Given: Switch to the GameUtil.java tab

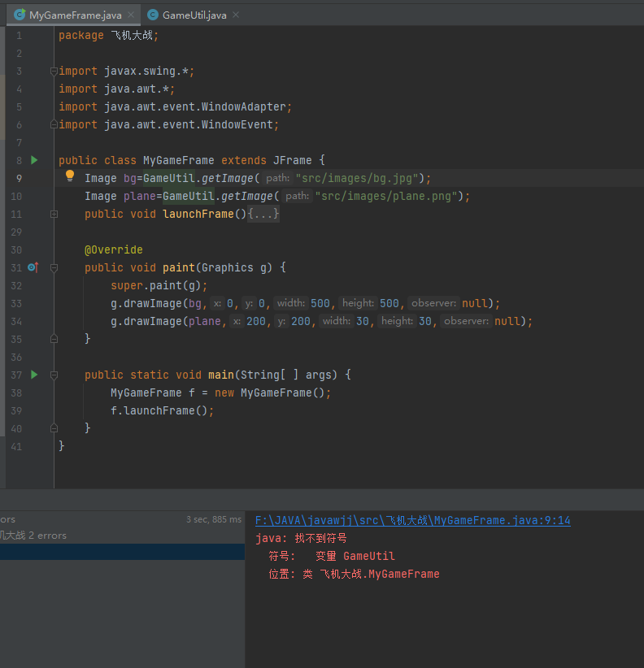Looking at the screenshot, I should click(x=194, y=15).
